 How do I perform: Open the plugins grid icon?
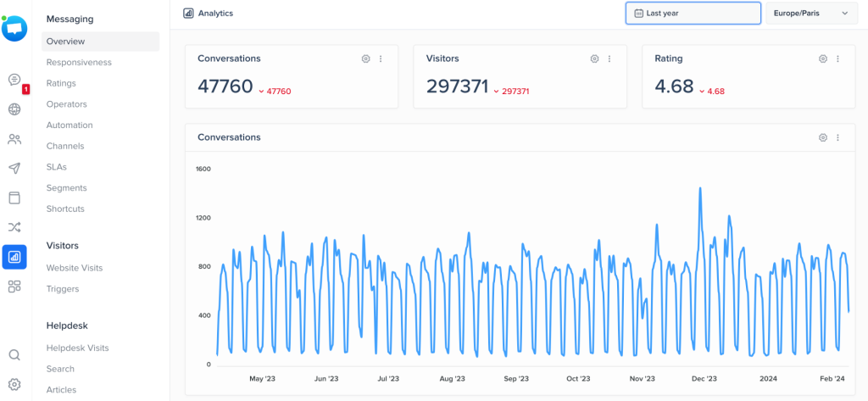(14, 287)
